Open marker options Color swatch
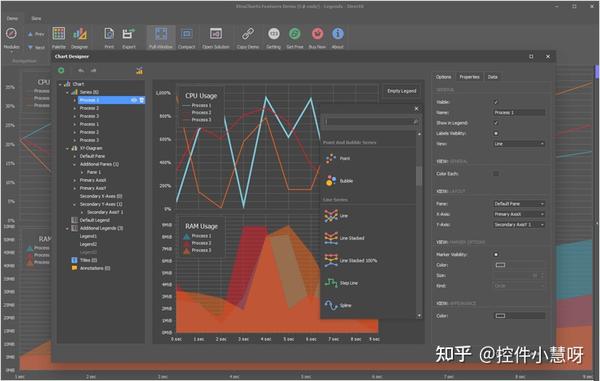Image resolution: width=600 pixels, height=381 pixels. pyautogui.click(x=501, y=265)
